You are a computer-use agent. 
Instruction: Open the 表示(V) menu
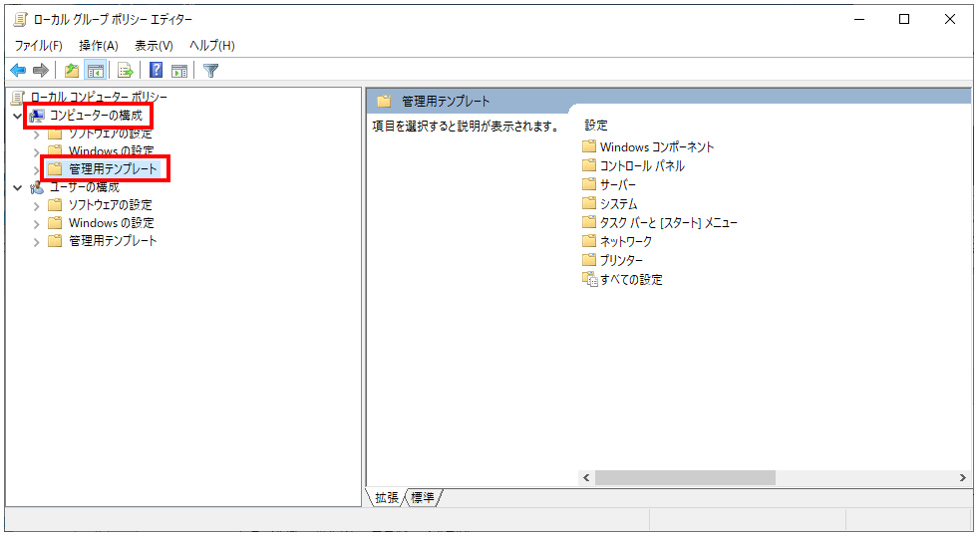[154, 46]
